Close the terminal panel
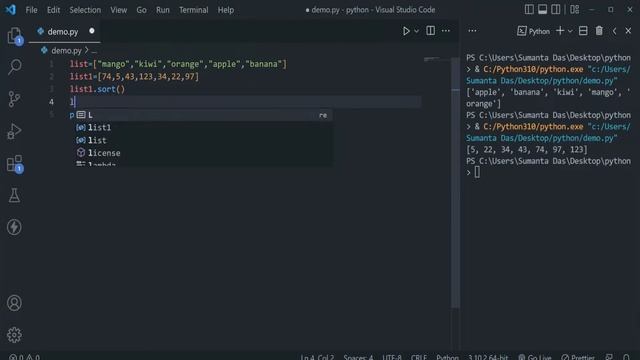Viewport: 640px width, 360px height. pos(628,31)
